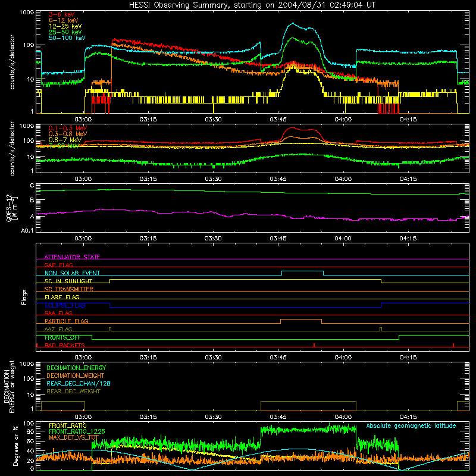Click the FRONTS_OFF flag label
The height and width of the screenshot is (476, 476).
click(62, 337)
